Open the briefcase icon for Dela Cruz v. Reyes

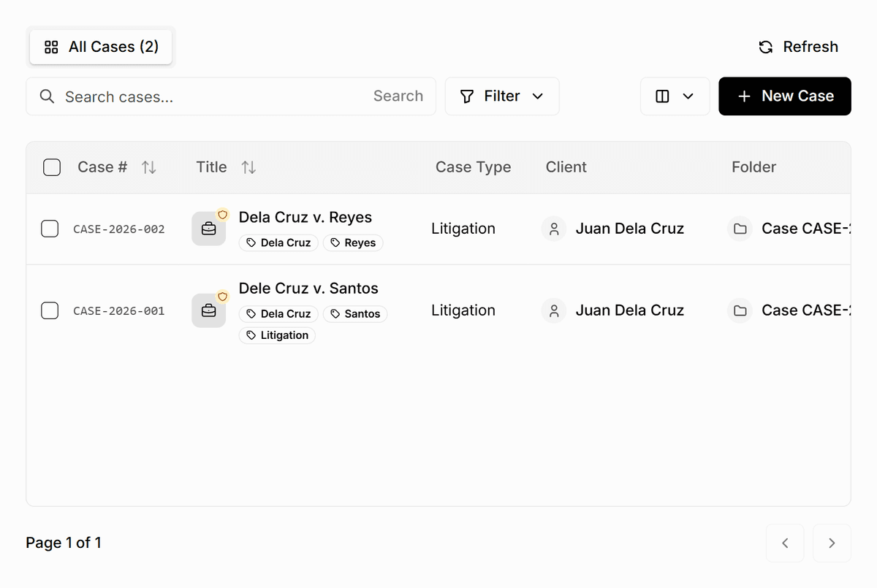pyautogui.click(x=209, y=228)
